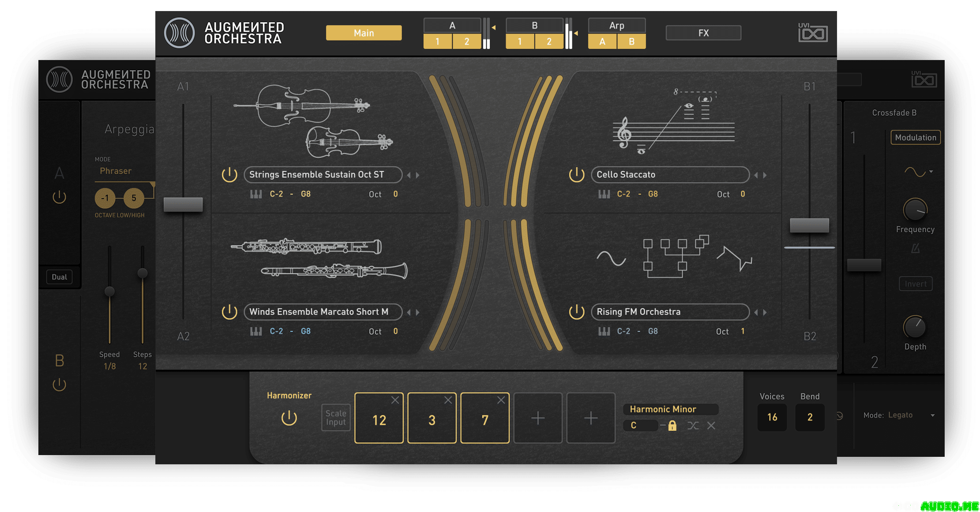Viewport: 980px width, 512px height.
Task: Open Winds Ensemble Marcato Short M preset menu
Action: [323, 312]
